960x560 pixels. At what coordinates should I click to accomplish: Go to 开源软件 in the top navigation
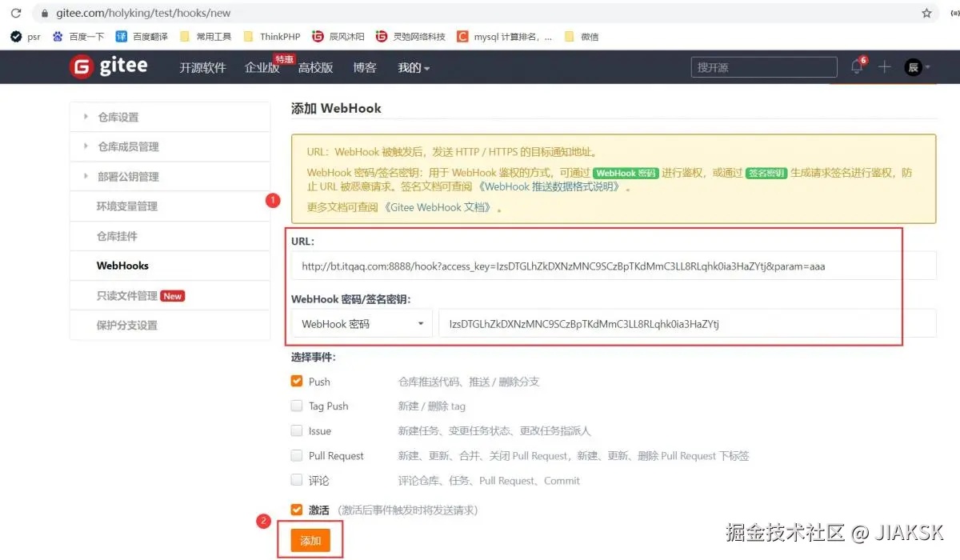(202, 68)
